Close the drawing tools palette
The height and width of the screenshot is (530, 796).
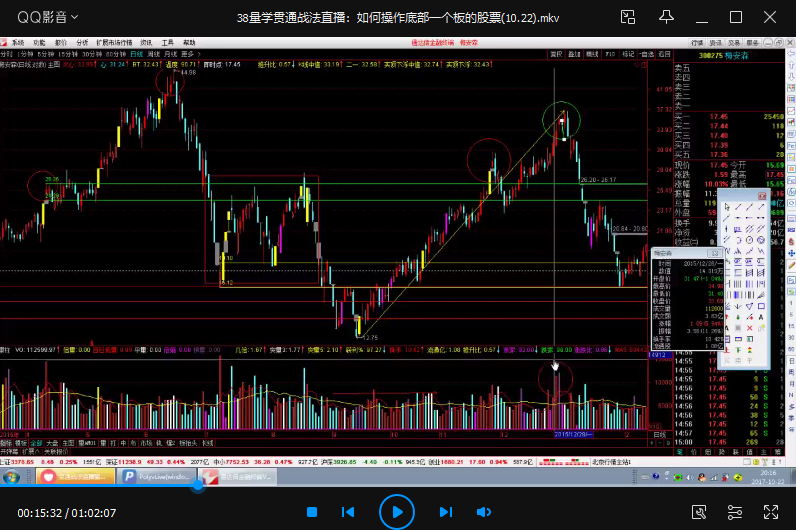(x=762, y=197)
